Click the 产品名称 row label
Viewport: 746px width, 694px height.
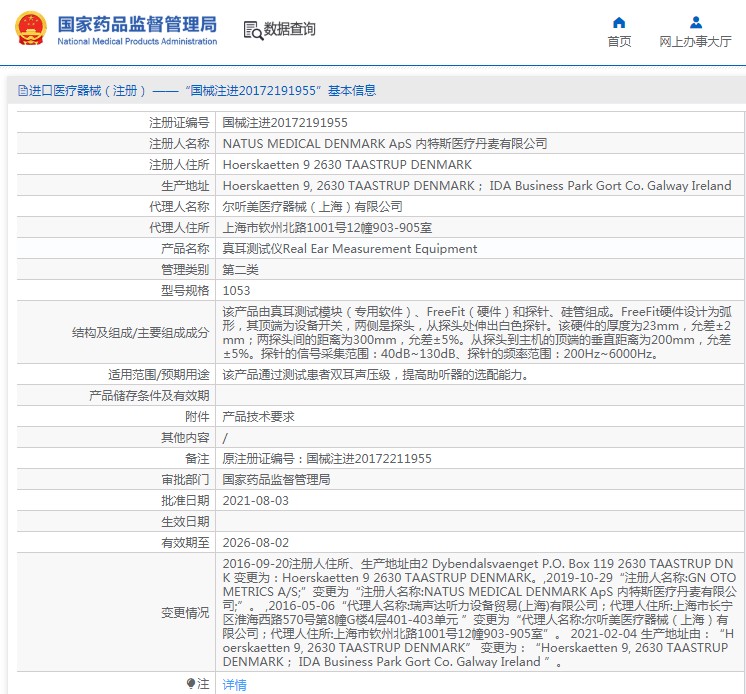185,249
